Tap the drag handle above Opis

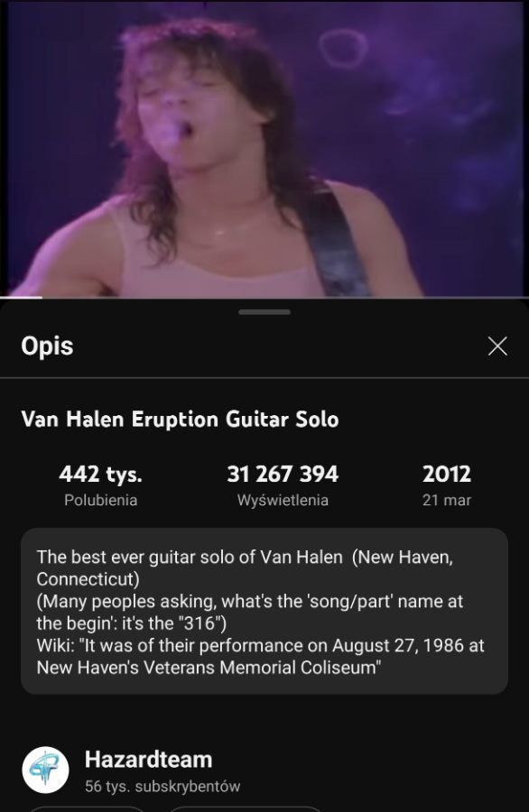tap(264, 312)
